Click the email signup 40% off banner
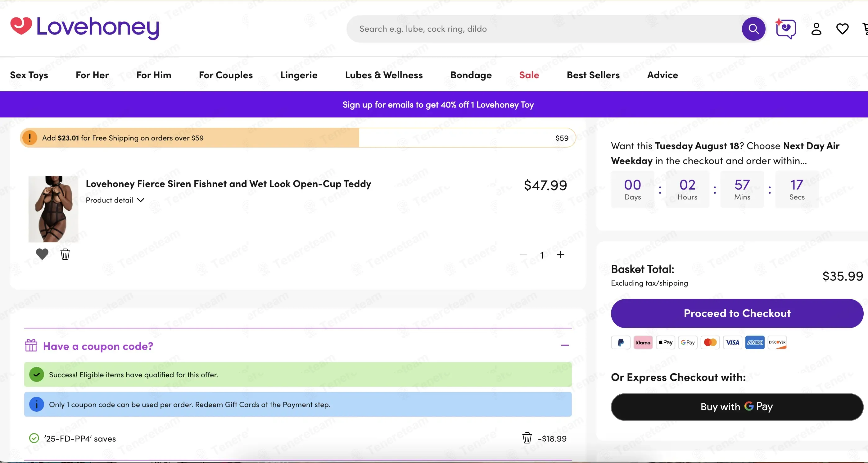868x463 pixels. click(x=438, y=104)
